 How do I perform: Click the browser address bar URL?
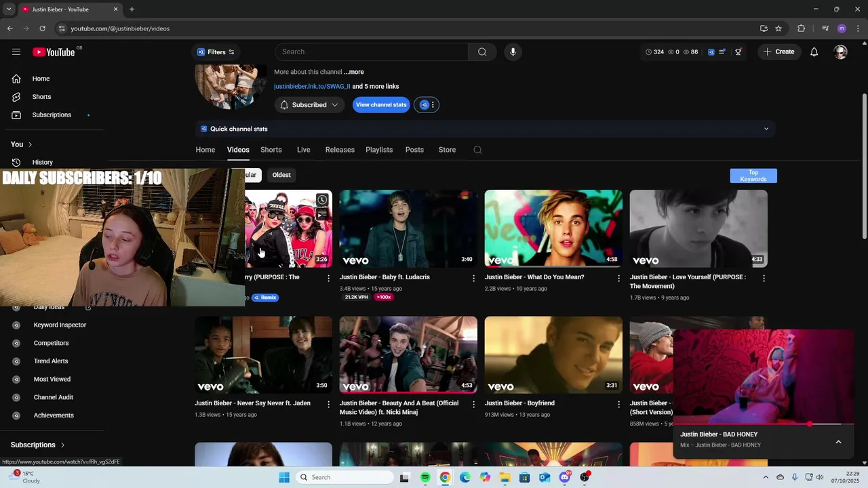[x=120, y=28]
